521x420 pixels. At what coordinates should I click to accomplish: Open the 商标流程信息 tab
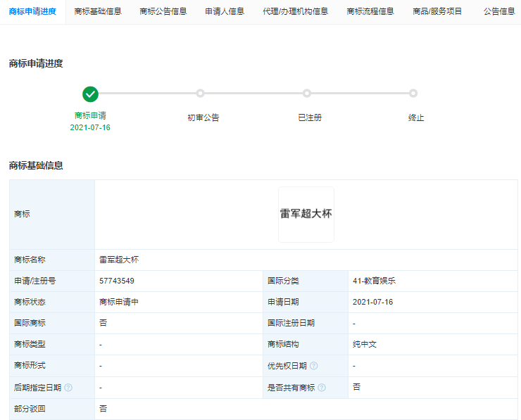coord(370,12)
